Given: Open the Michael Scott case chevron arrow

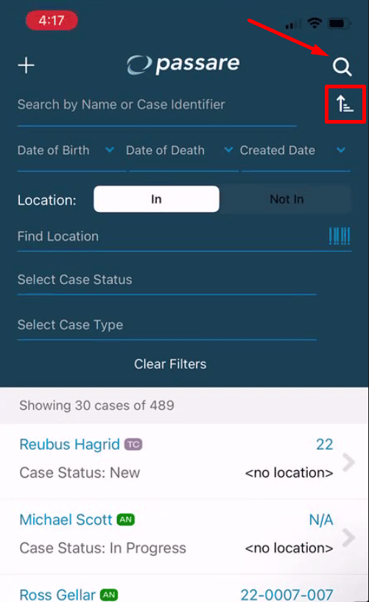Looking at the screenshot, I should (x=348, y=538).
